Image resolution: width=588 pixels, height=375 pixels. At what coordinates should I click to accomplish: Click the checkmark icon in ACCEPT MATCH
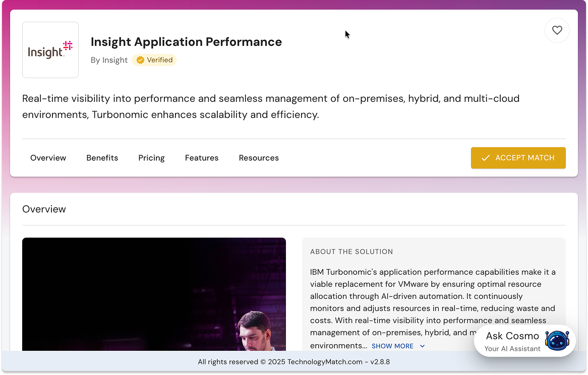tap(485, 158)
